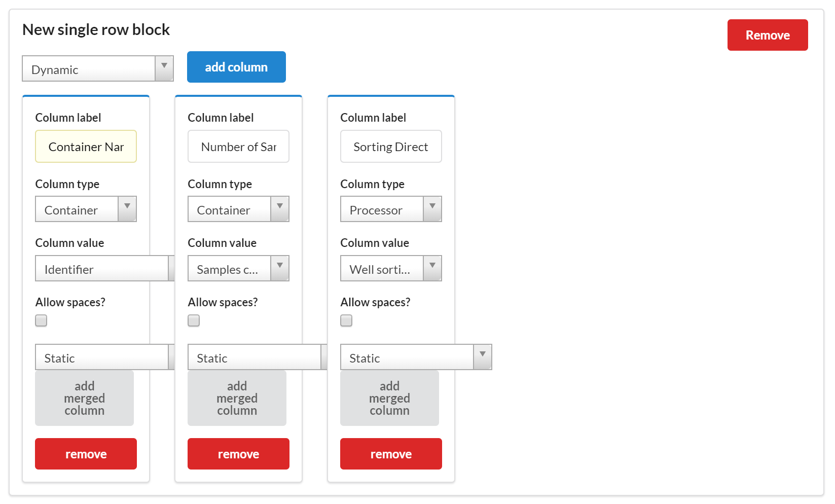Open the Identifier column value dropdown
Viewport: 835px width, 504px height.
point(104,269)
